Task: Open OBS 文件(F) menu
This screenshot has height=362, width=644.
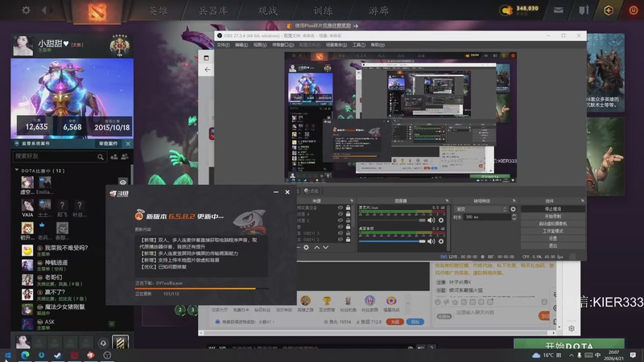Action: (x=223, y=45)
